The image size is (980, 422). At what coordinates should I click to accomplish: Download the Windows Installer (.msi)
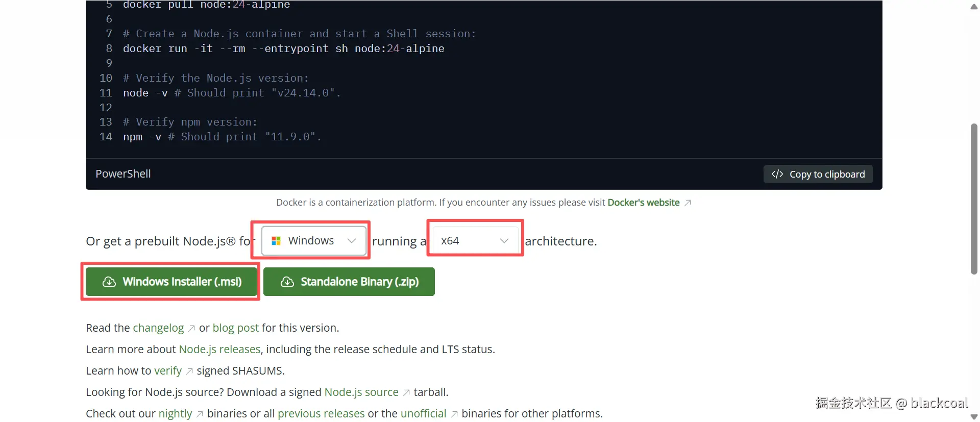tap(171, 282)
